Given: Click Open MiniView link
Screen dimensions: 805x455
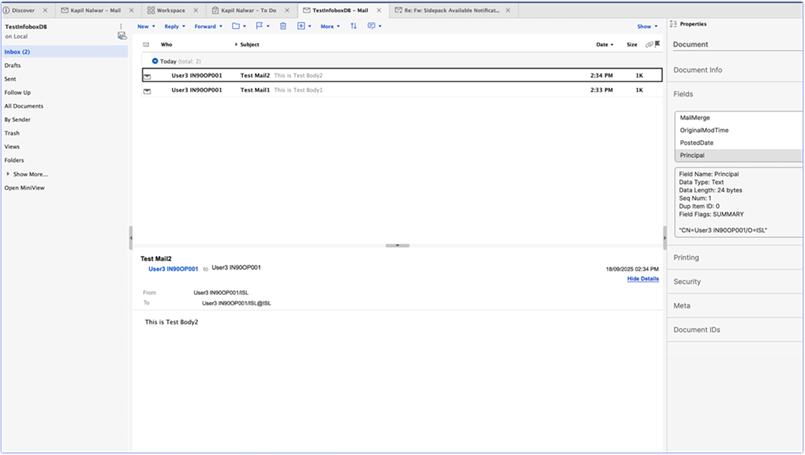Looking at the screenshot, I should coord(24,188).
